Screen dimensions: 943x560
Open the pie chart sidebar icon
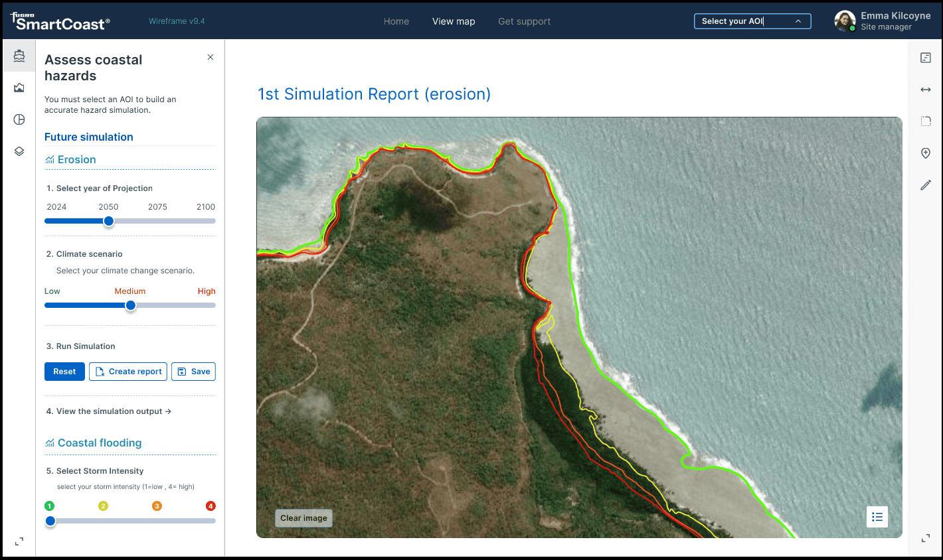pyautogui.click(x=19, y=119)
